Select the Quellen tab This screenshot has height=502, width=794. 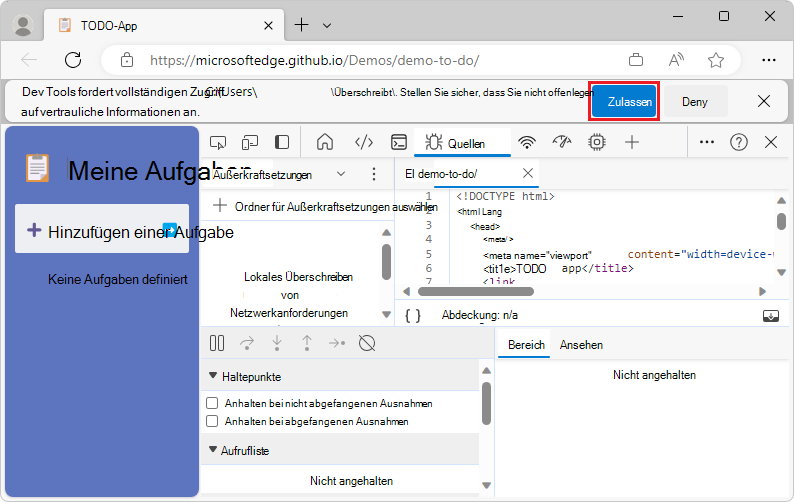tap(462, 143)
